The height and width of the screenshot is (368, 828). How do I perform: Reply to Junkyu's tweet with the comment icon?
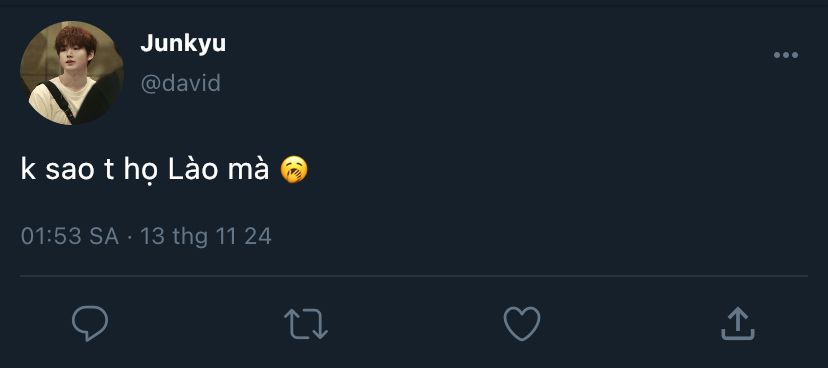click(90, 323)
